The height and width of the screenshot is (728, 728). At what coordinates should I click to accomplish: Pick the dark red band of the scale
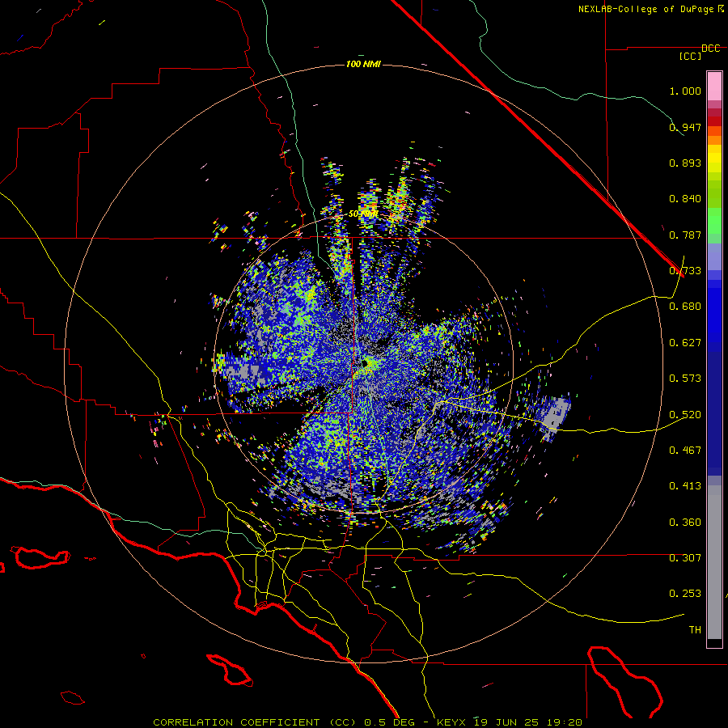coord(714,121)
